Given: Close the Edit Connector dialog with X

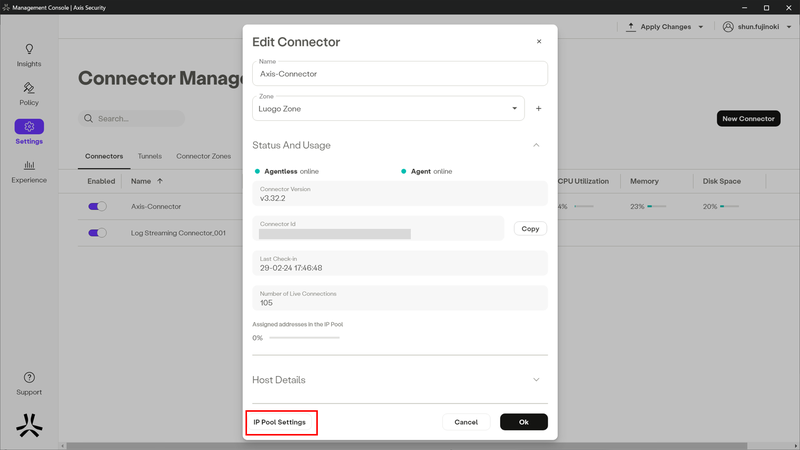Looking at the screenshot, I should [539, 41].
